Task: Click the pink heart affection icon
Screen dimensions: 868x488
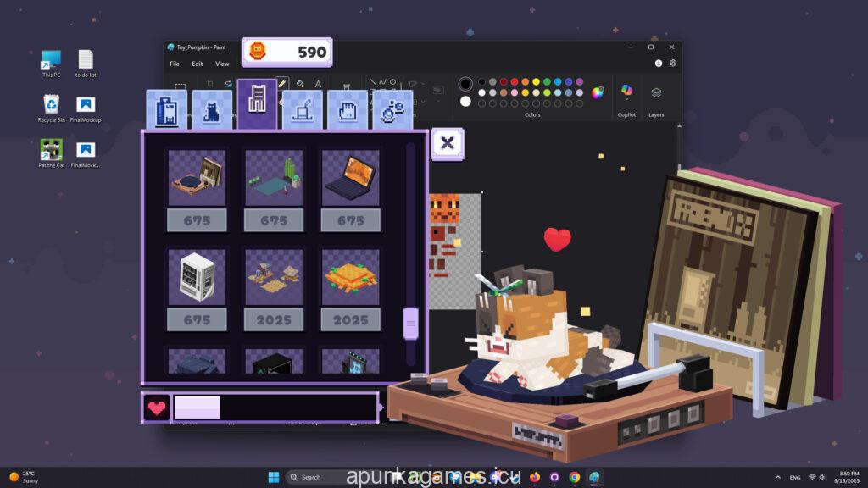Action: 157,408
